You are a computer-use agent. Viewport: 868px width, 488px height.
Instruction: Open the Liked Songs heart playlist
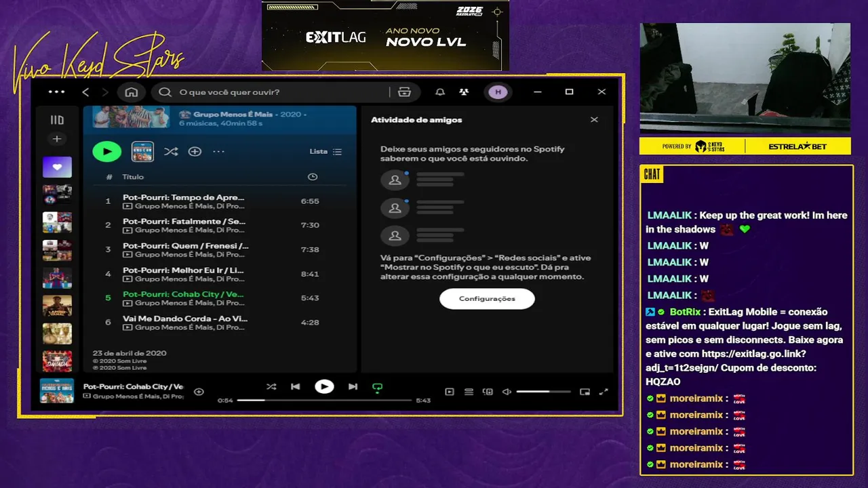57,167
